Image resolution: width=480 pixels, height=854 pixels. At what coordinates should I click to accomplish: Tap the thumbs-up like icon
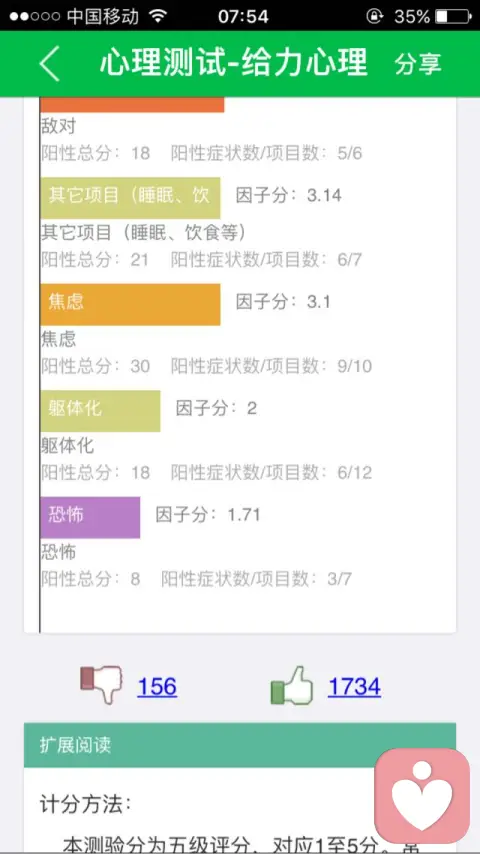[292, 685]
